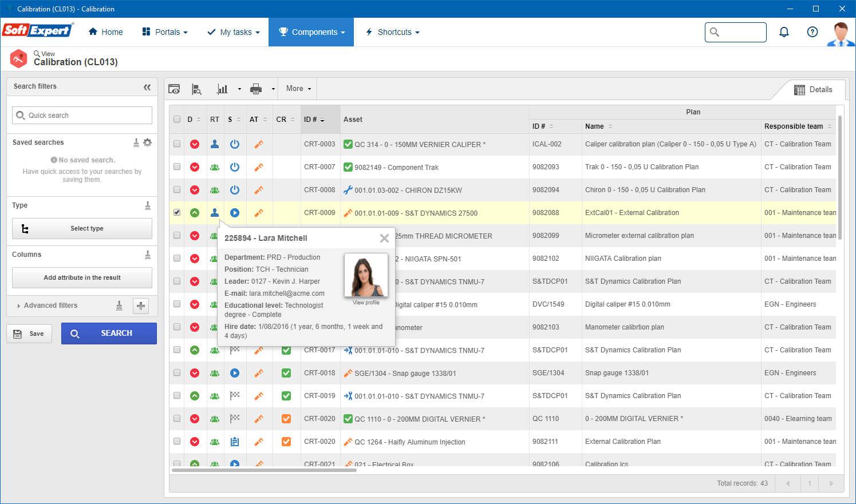Collapse the Search filters panel

[x=147, y=87]
